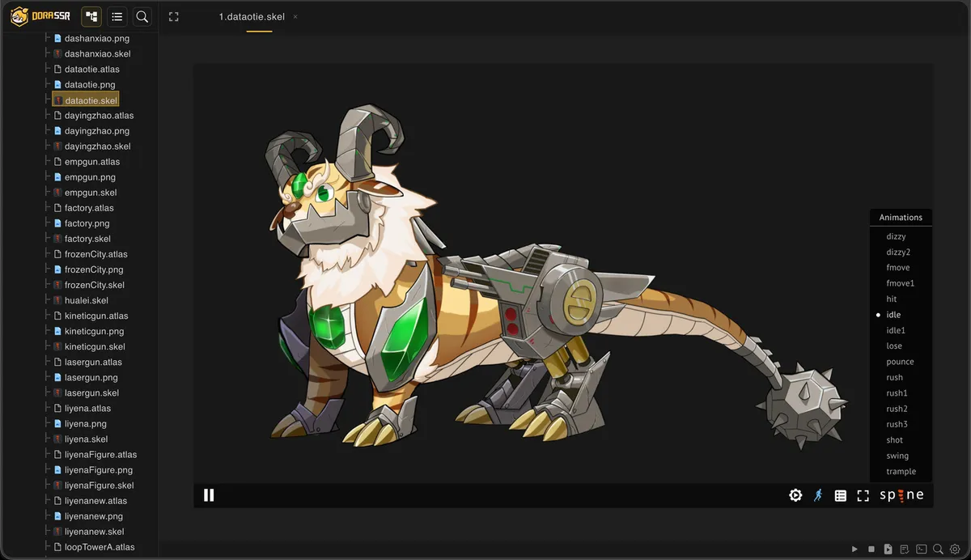The width and height of the screenshot is (971, 560).
Task: Open dataotie.png image file
Action: [90, 84]
